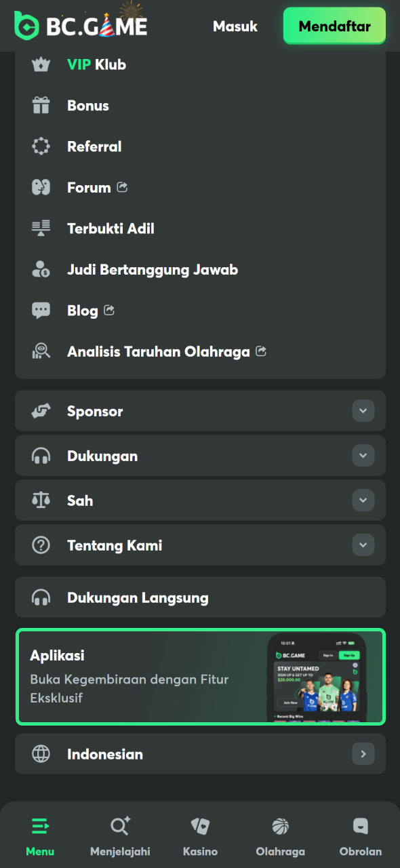Click the Mendaftar registration button
This screenshot has height=868, width=400.
pyautogui.click(x=334, y=26)
